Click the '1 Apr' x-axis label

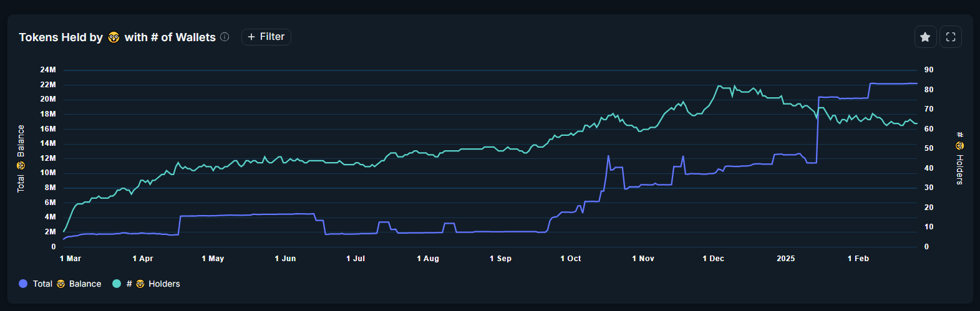coord(143,259)
